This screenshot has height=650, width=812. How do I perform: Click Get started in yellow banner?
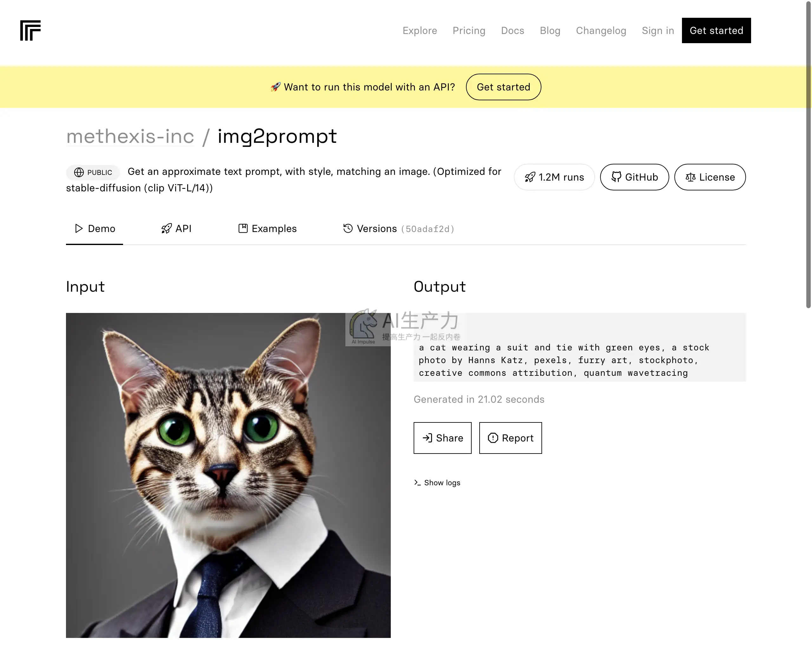[x=504, y=87]
